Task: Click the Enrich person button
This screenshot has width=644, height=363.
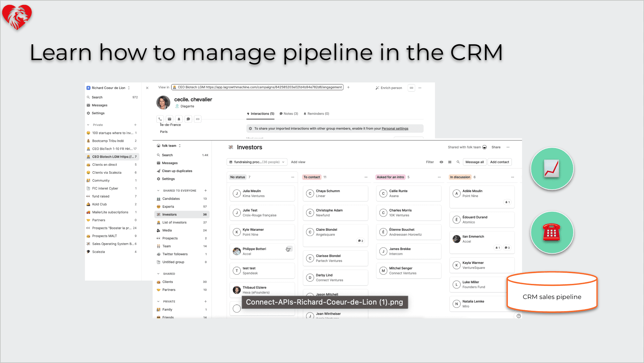Action: (x=389, y=88)
